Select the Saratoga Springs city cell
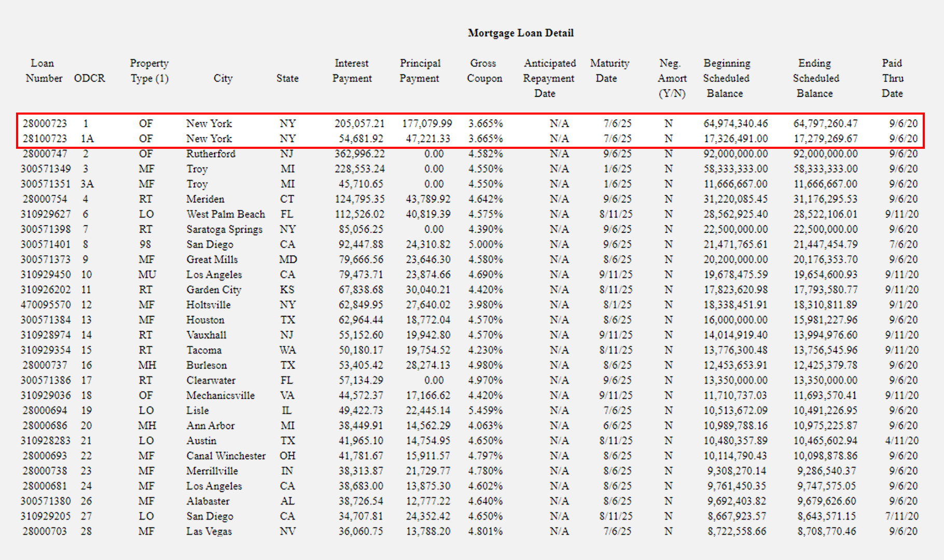 click(224, 229)
